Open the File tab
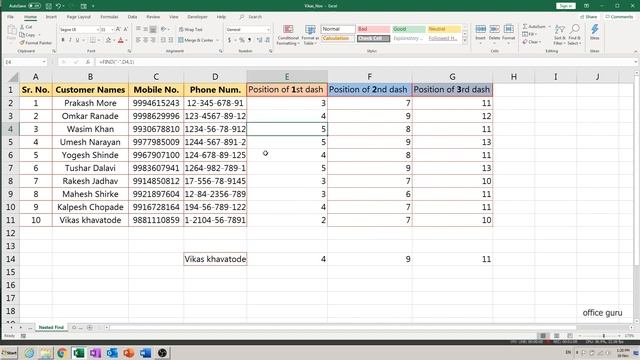This screenshot has width=640, height=360. (11, 17)
